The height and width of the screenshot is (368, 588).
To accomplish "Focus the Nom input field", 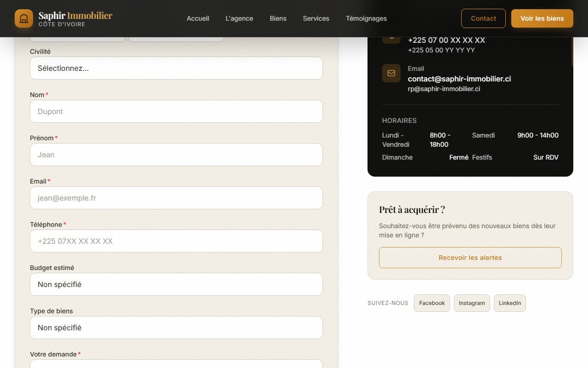I will [176, 111].
